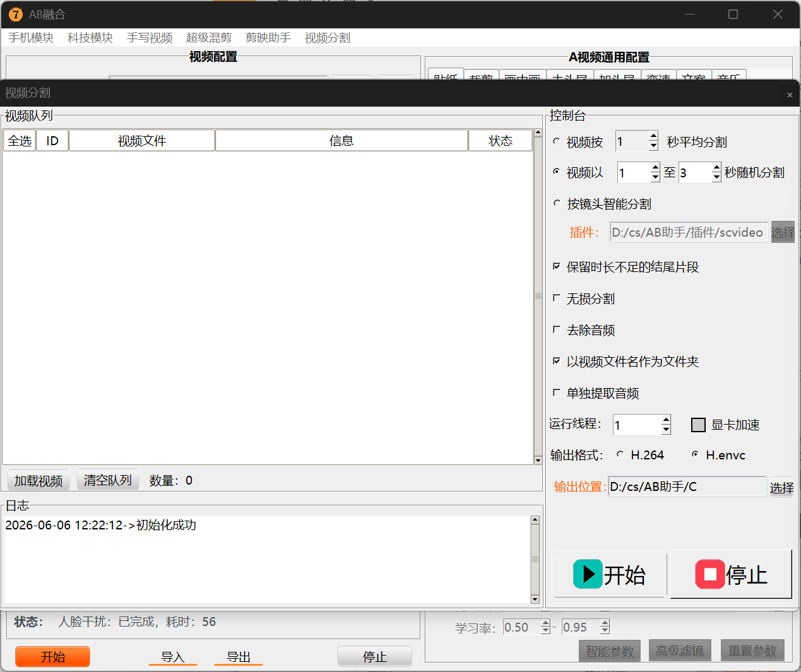Click the green play icon on 开始
This screenshot has height=672, width=801.
click(x=588, y=574)
